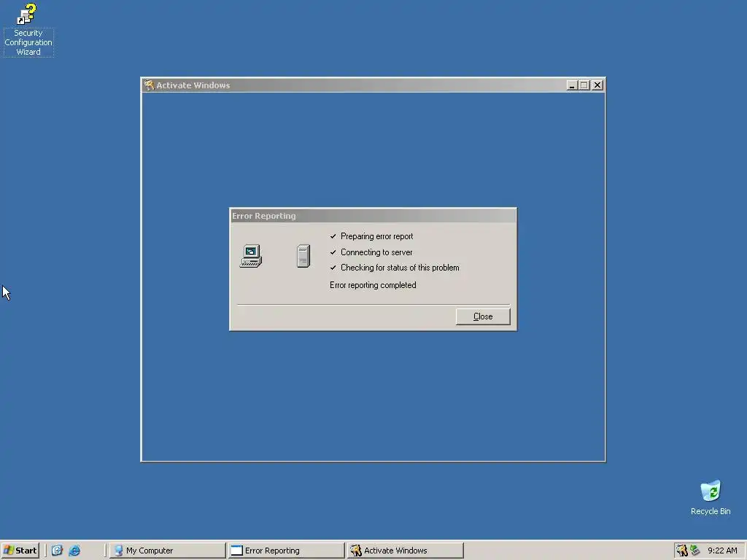Click the 'Preparing error report' text
The height and width of the screenshot is (560, 747).
tap(377, 236)
